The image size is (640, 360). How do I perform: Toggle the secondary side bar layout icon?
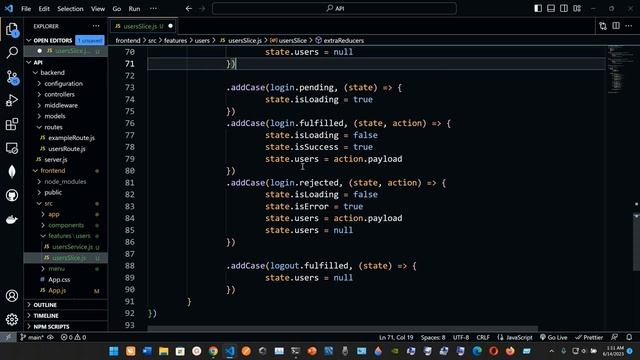564,9
